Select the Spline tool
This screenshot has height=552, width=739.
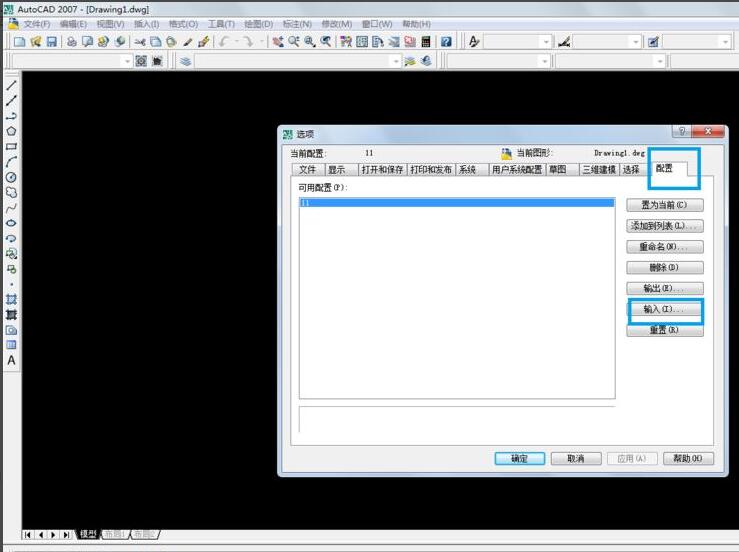[x=11, y=208]
